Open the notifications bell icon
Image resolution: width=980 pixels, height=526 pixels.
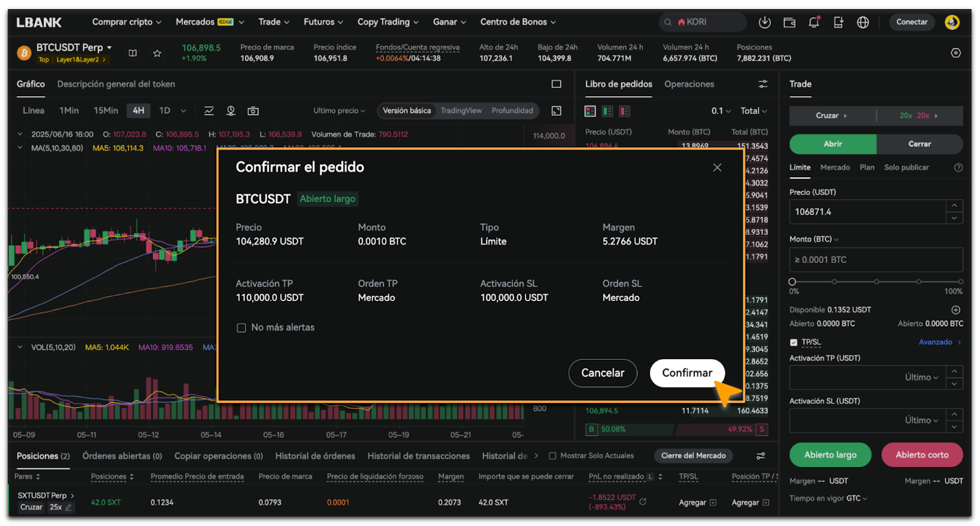tap(813, 22)
